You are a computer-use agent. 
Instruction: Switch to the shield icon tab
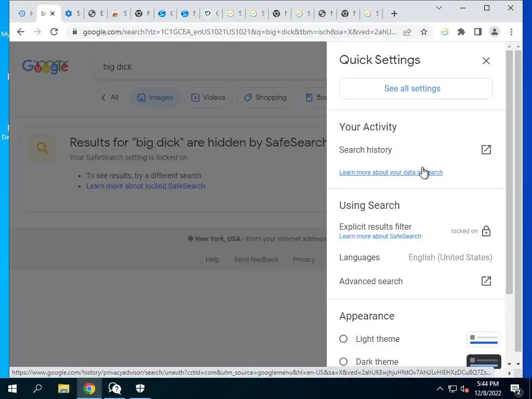[x=211, y=14]
